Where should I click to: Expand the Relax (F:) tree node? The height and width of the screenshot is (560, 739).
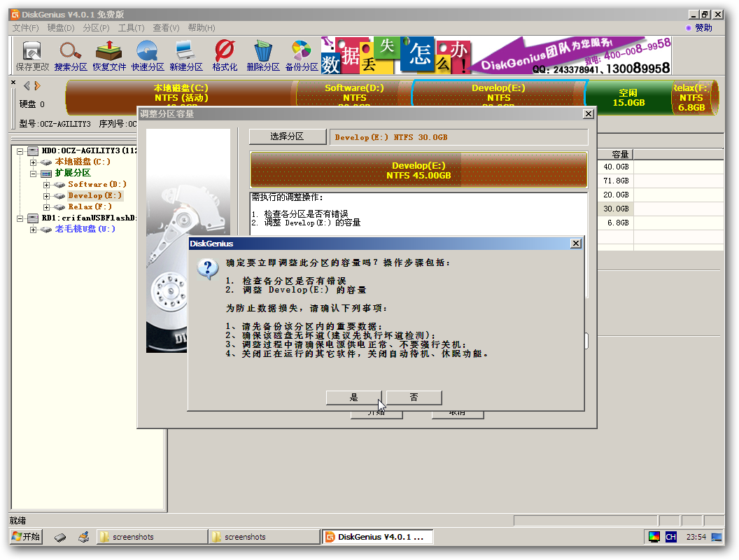[46, 207]
